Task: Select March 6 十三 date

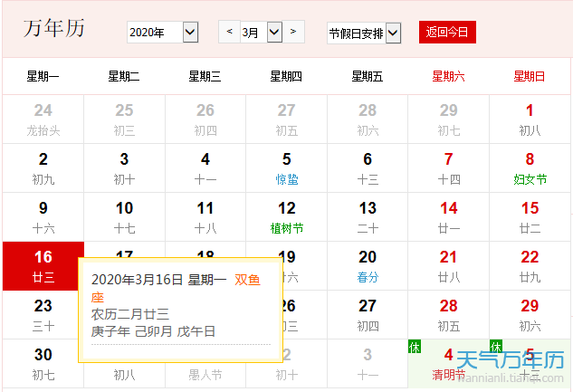Action: tap(368, 168)
